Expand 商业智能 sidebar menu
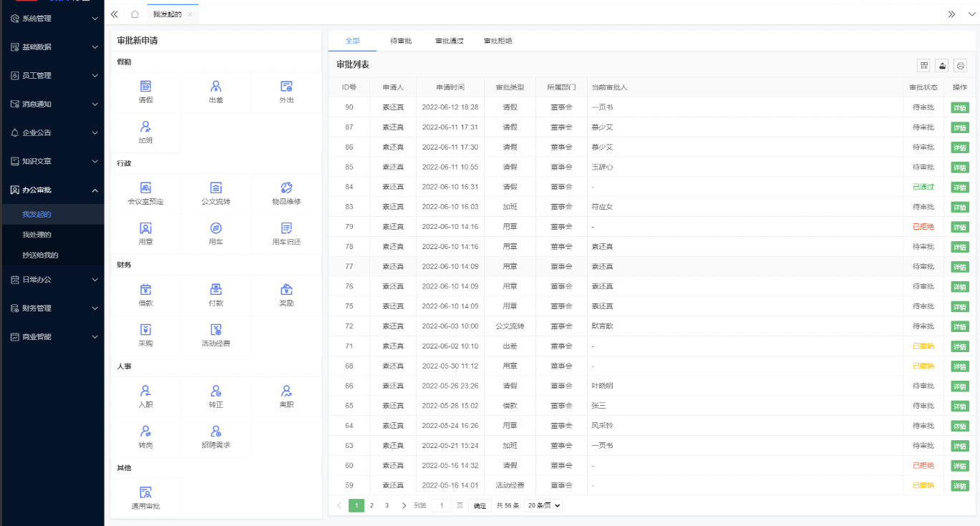 pos(52,337)
